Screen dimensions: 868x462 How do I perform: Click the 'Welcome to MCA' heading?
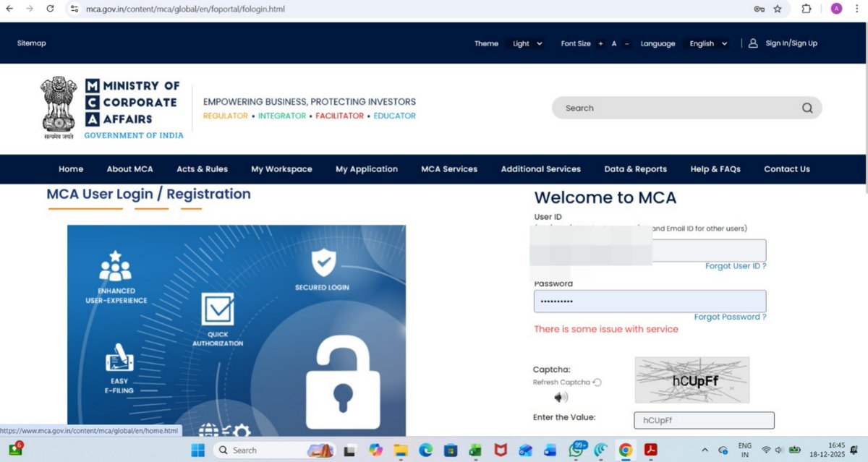(605, 197)
